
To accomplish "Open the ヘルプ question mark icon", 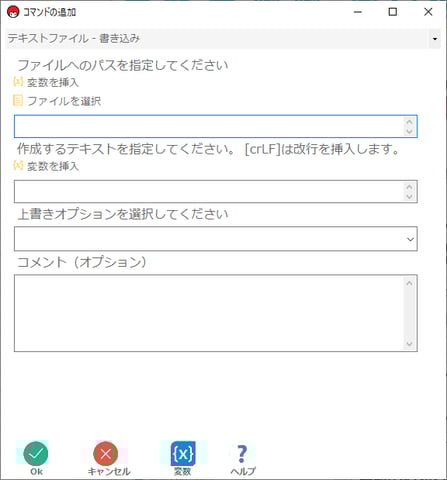I will [x=242, y=453].
